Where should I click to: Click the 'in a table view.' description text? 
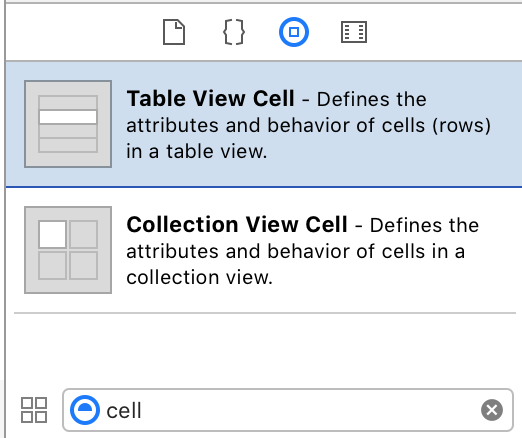197,151
